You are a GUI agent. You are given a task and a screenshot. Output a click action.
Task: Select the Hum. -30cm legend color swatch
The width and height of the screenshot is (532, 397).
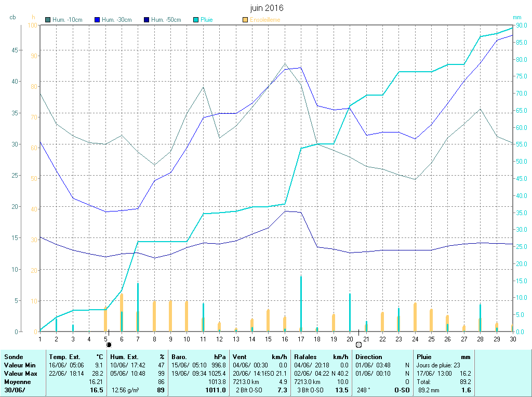(x=97, y=20)
